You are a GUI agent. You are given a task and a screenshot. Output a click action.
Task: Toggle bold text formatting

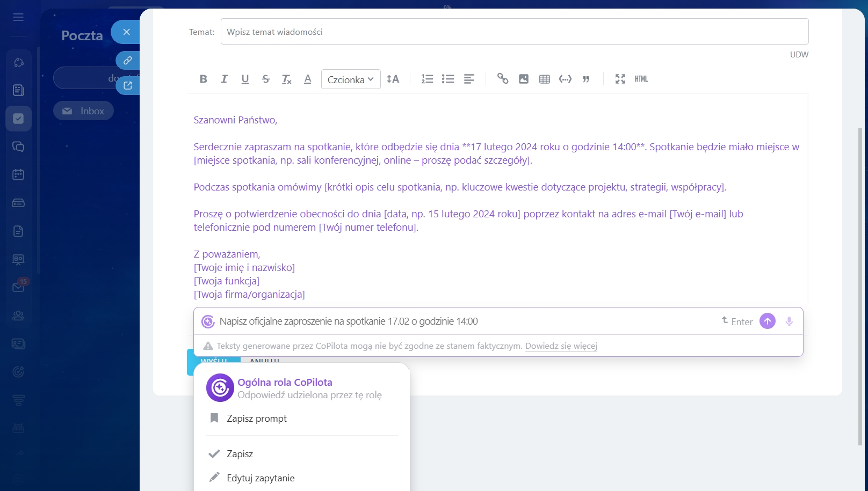203,79
